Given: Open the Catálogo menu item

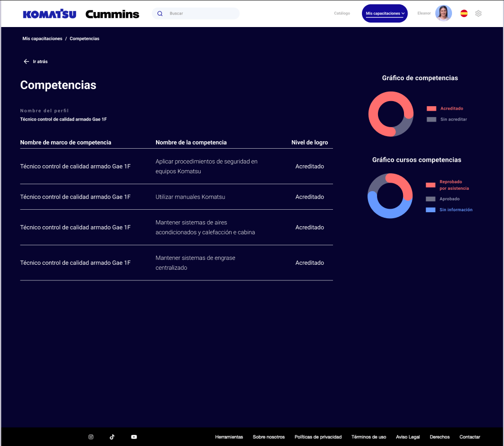Looking at the screenshot, I should click(x=342, y=14).
